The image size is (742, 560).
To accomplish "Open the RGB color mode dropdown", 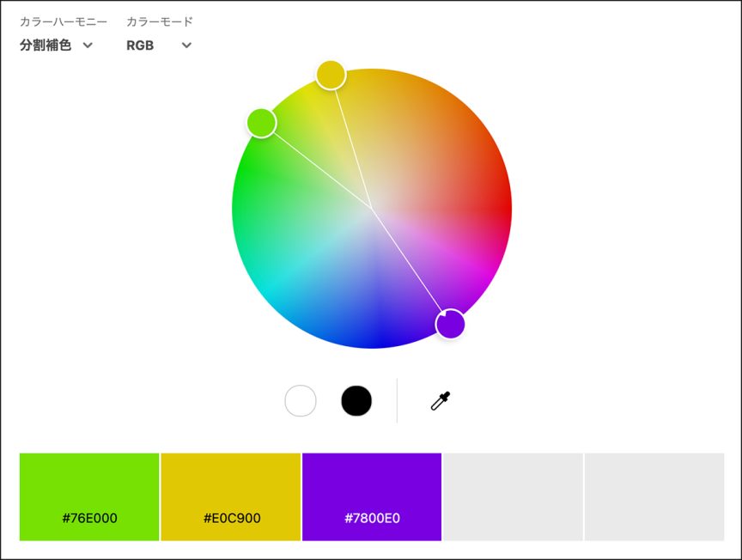I will point(141,46).
